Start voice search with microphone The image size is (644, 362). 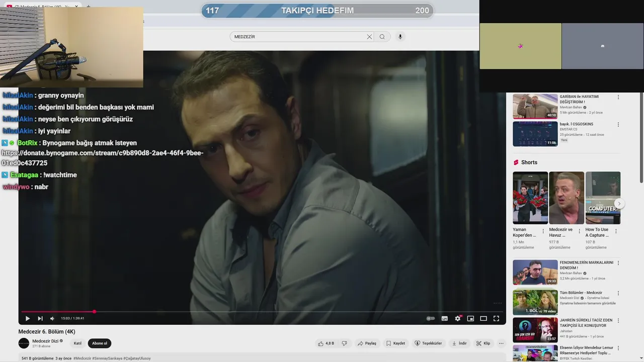400,37
